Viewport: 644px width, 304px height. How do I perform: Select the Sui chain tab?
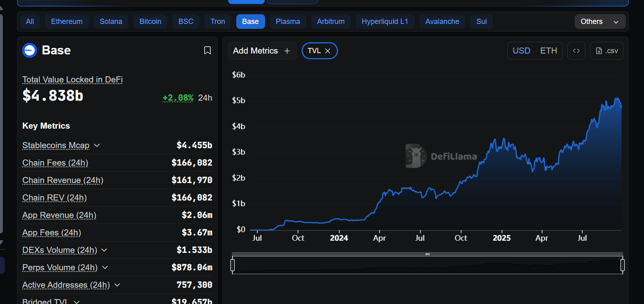[x=481, y=22]
